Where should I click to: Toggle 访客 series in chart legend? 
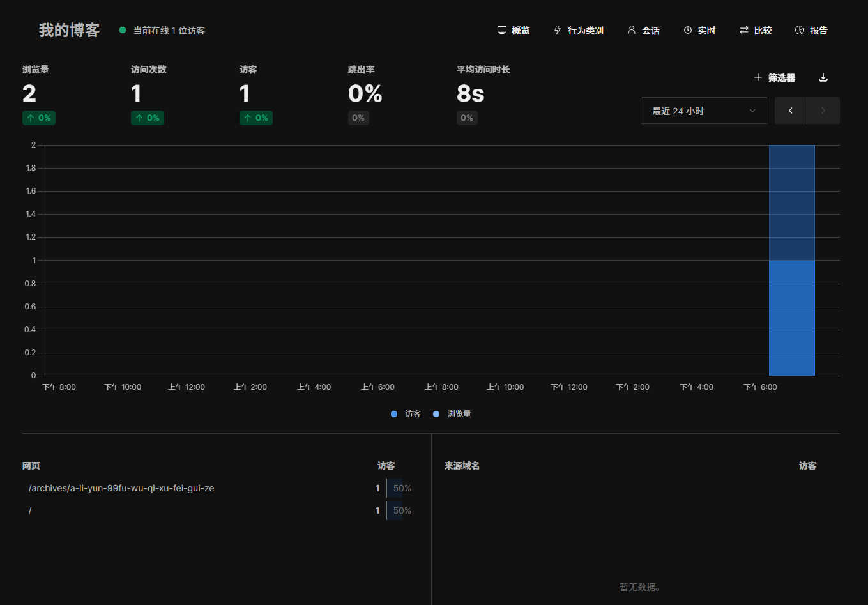pyautogui.click(x=406, y=414)
